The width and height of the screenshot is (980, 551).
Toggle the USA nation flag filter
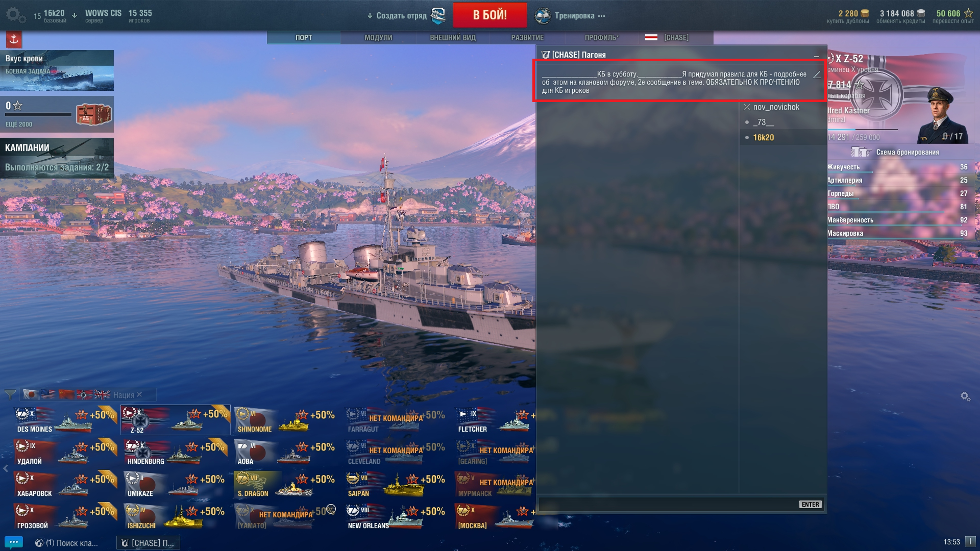[48, 394]
